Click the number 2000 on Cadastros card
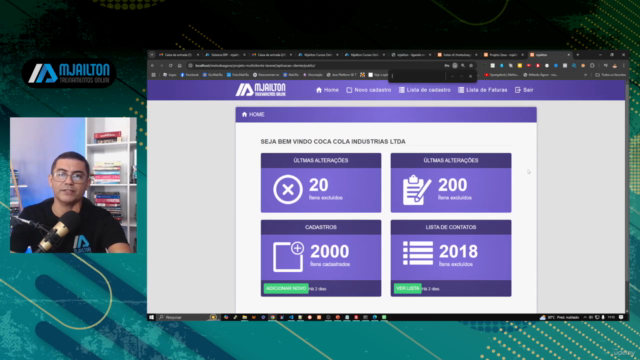 click(x=329, y=251)
